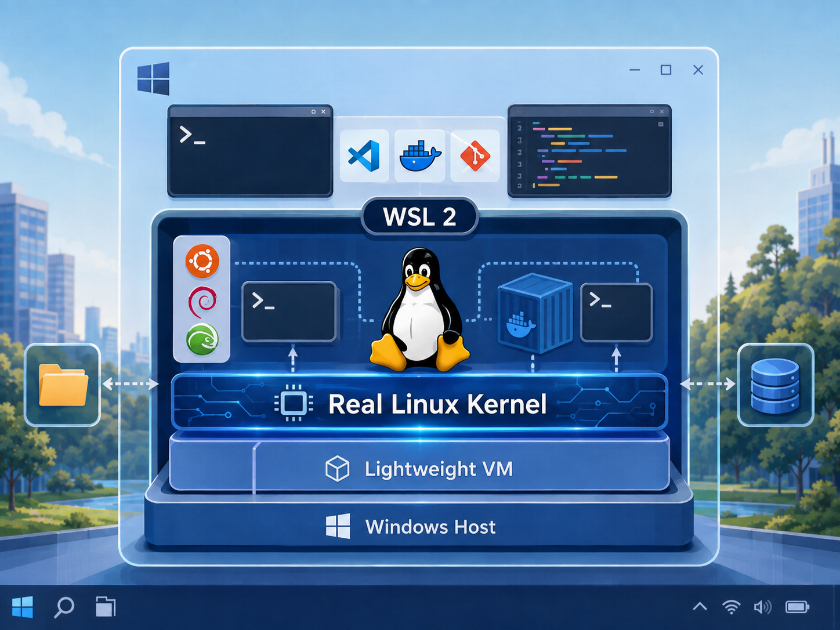This screenshot has width=840, height=630.
Task: Open the blue database icon
Action: (776, 385)
